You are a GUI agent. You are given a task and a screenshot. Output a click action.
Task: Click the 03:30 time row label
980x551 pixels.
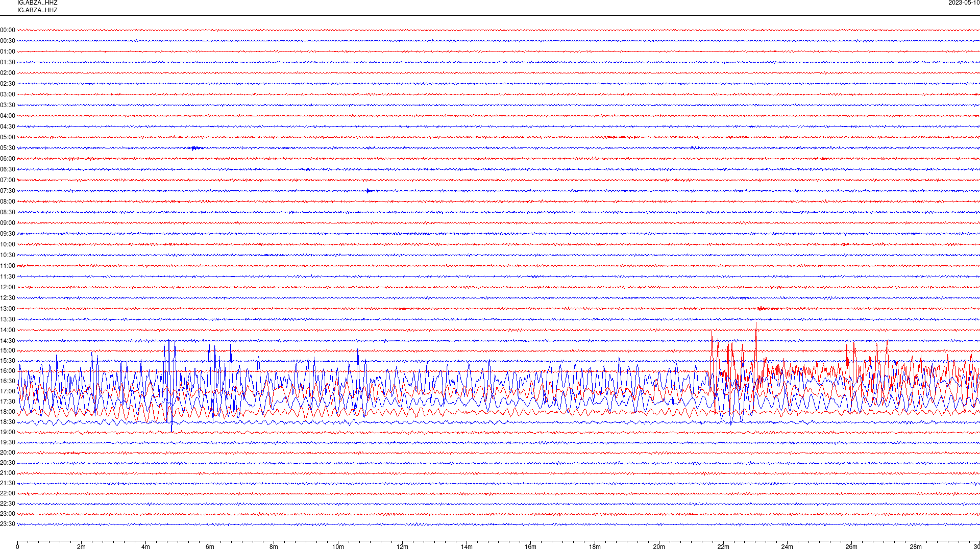pos(8,105)
